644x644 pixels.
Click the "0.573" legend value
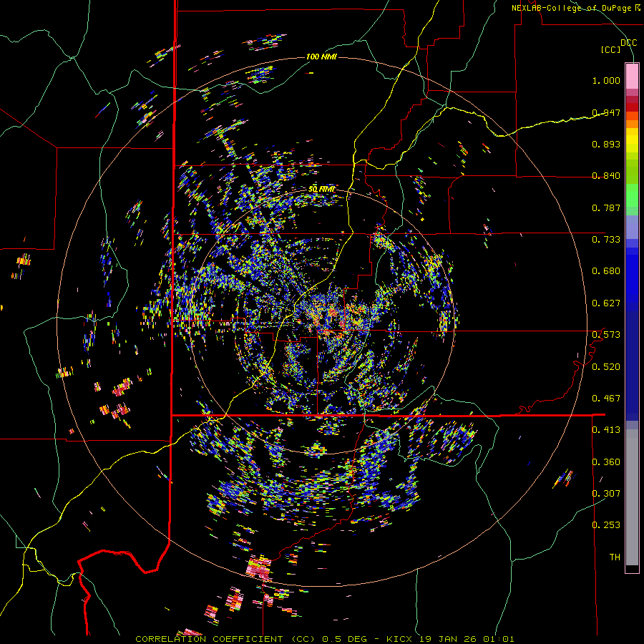(x=606, y=335)
